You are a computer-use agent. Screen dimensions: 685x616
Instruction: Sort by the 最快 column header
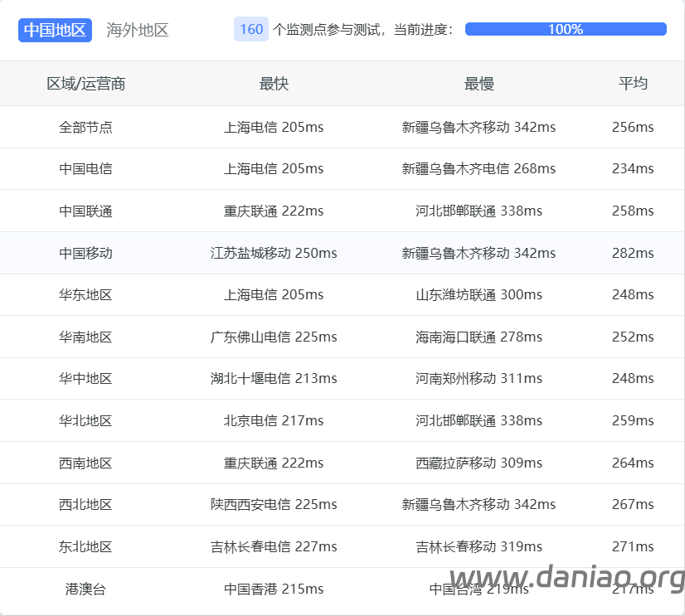pyautogui.click(x=274, y=84)
